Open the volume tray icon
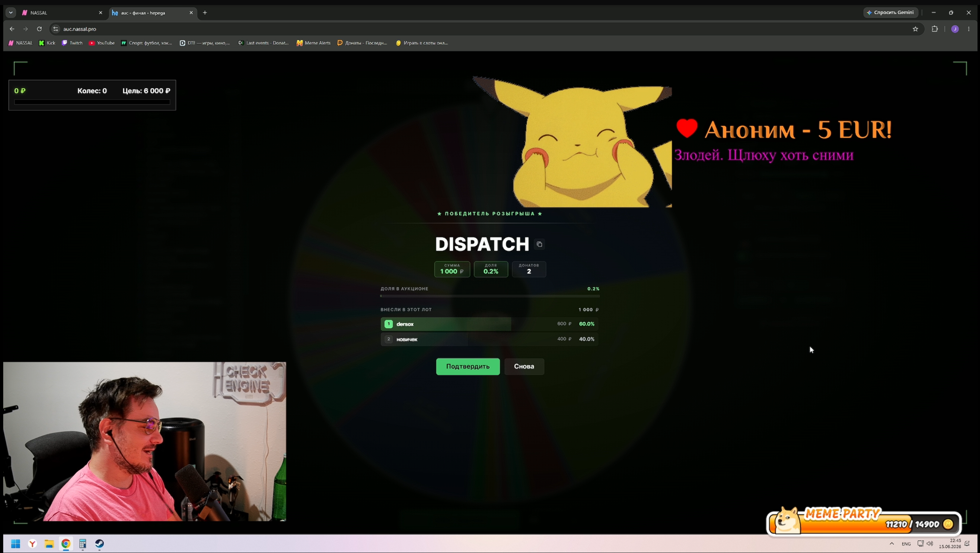The height and width of the screenshot is (553, 980). (x=930, y=544)
